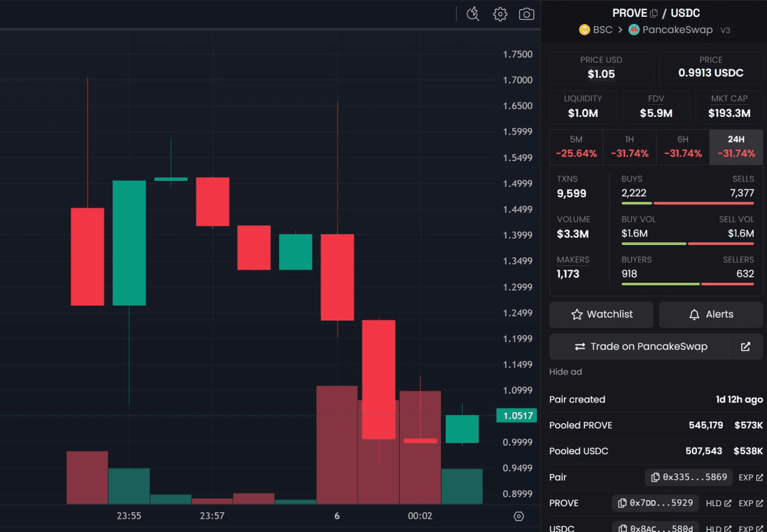Click the Pooled USDC amount 507,543
Viewport: 767px width, 532px height.
pyautogui.click(x=703, y=451)
